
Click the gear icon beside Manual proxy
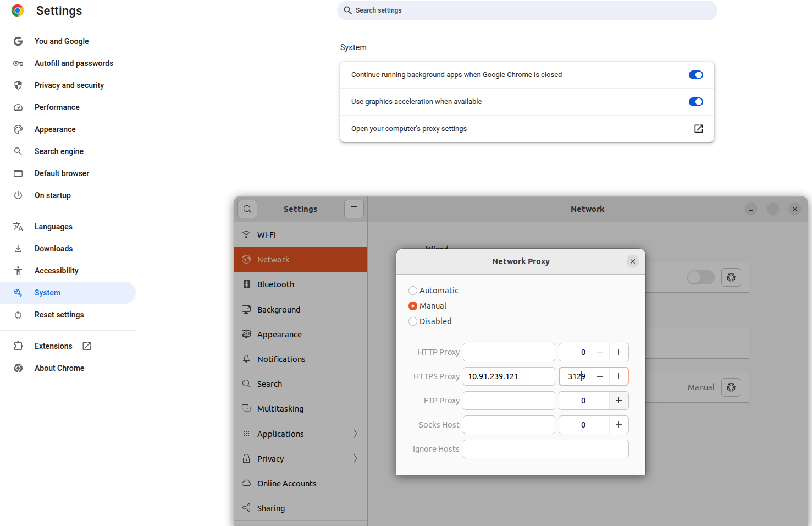pyautogui.click(x=731, y=387)
